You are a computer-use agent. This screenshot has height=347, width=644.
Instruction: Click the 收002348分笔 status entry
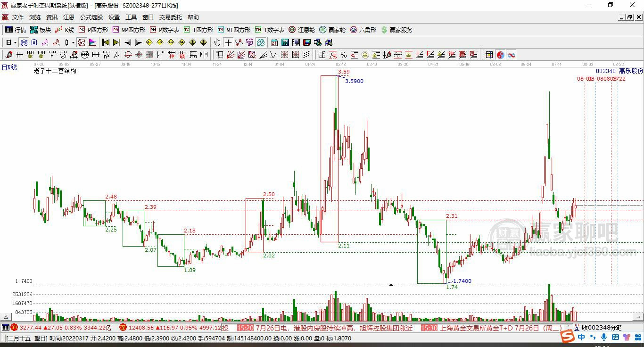point(601,328)
